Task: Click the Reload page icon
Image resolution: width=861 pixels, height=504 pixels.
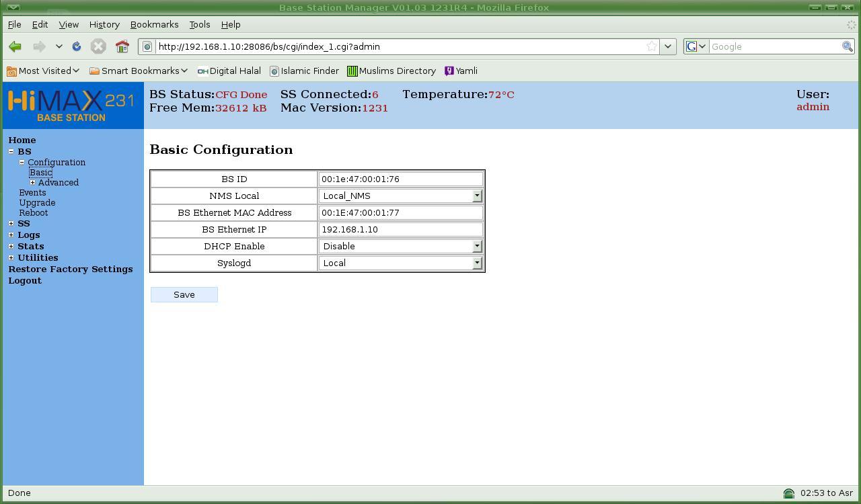Action: coord(77,46)
